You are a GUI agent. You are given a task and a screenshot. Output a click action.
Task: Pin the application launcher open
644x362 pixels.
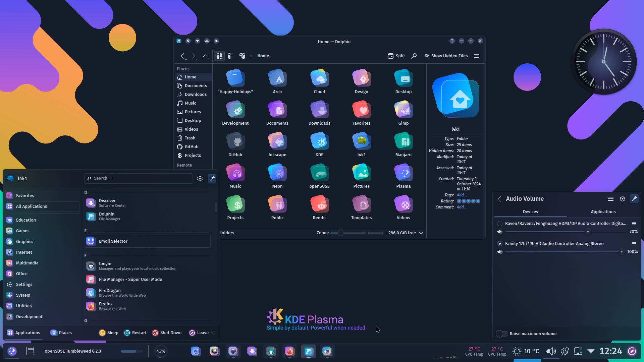click(x=212, y=179)
